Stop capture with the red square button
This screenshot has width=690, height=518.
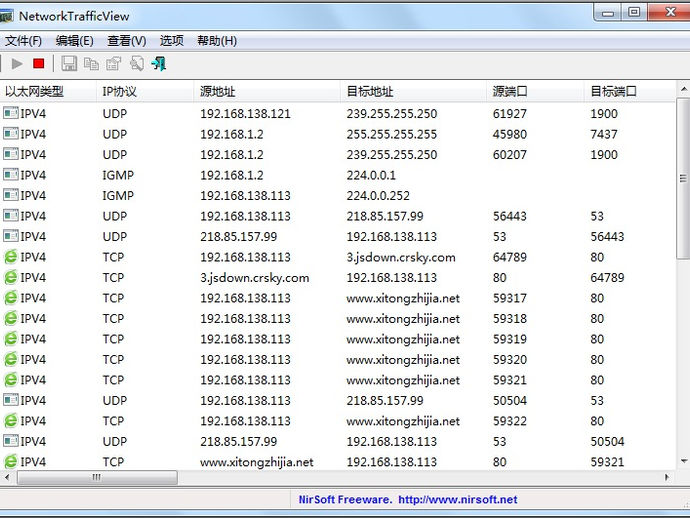tap(39, 64)
